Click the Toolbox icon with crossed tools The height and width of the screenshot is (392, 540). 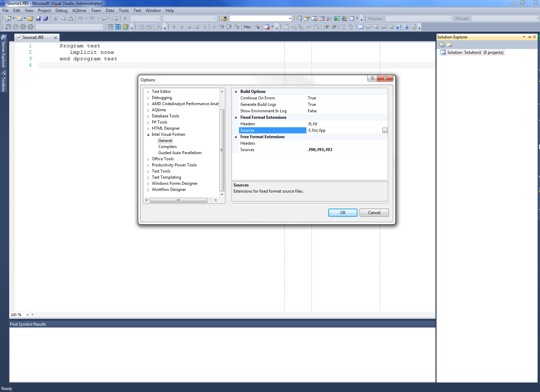click(x=329, y=18)
